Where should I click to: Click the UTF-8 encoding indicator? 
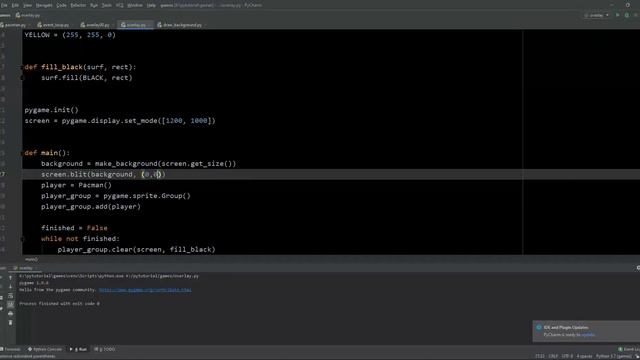[567, 356]
